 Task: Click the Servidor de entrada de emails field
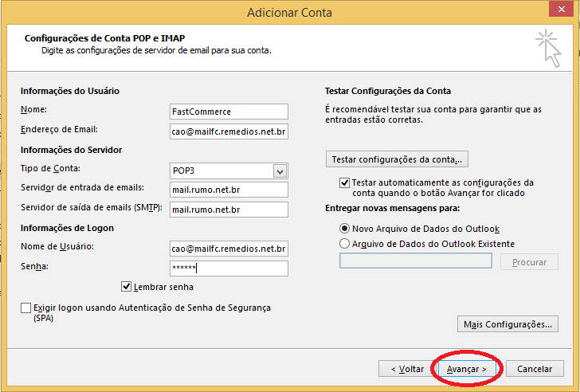click(x=229, y=190)
